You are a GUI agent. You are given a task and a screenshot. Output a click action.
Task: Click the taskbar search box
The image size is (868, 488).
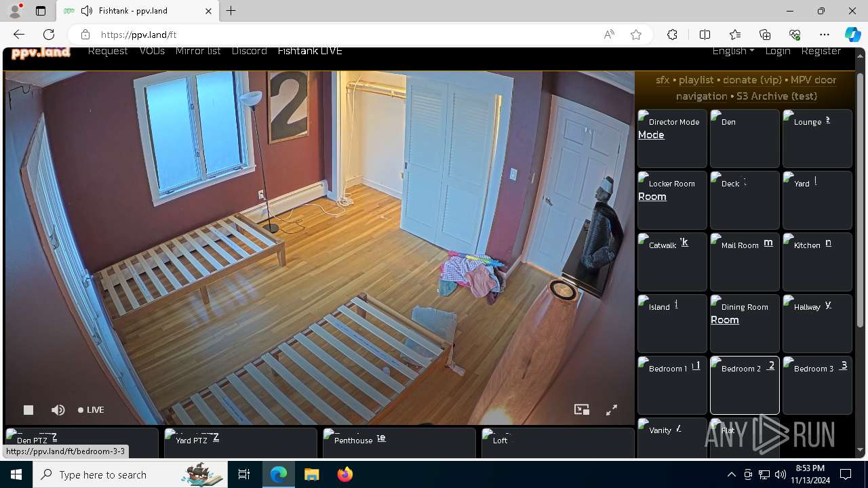coord(130,474)
